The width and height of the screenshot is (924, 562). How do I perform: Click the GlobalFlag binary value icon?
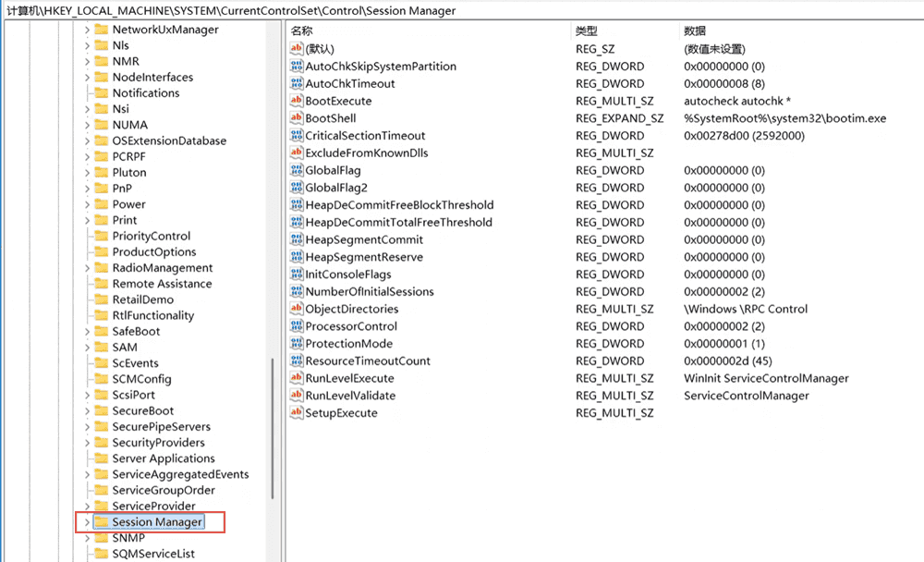(297, 170)
